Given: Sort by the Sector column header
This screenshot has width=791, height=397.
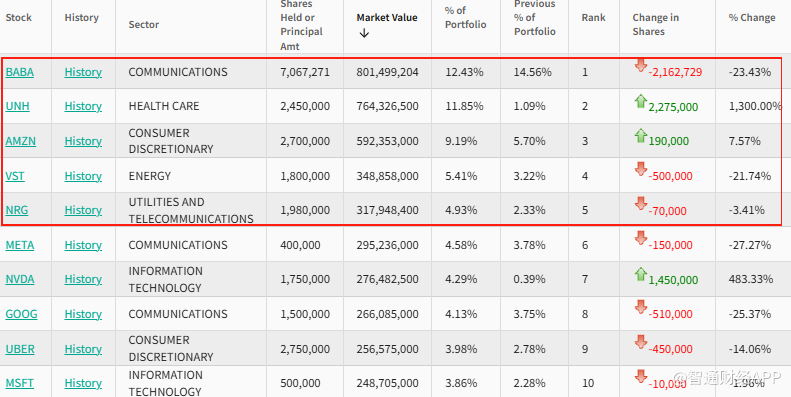Looking at the screenshot, I should [144, 25].
